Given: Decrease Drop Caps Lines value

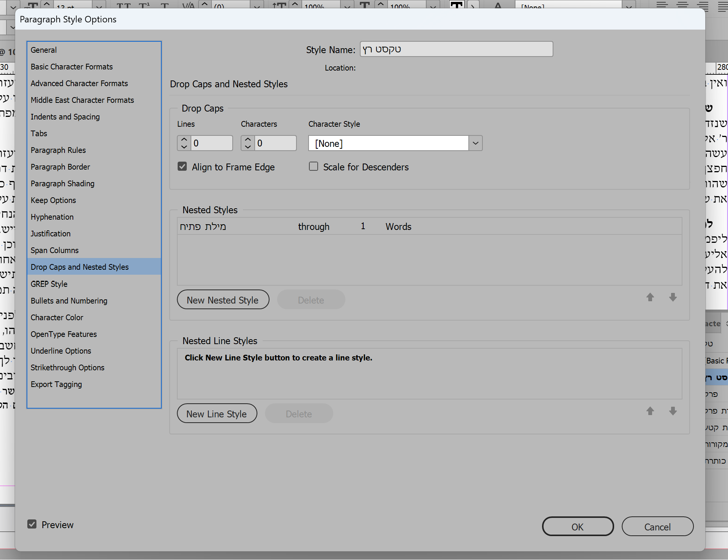Looking at the screenshot, I should 184,147.
